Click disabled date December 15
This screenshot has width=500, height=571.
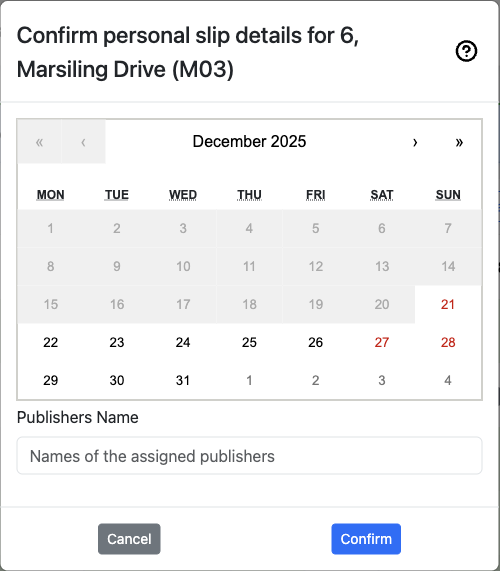click(51, 304)
